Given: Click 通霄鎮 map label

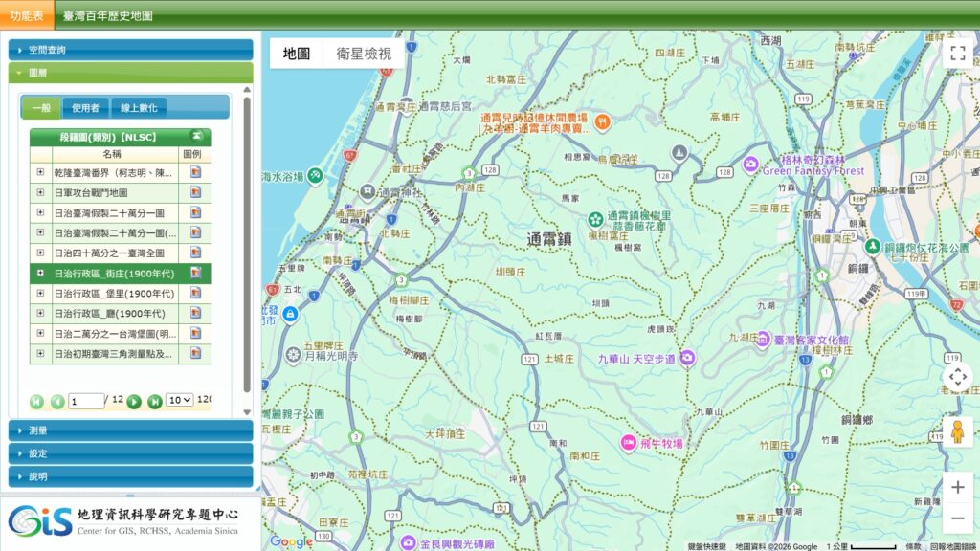Looking at the screenshot, I should pos(549,239).
